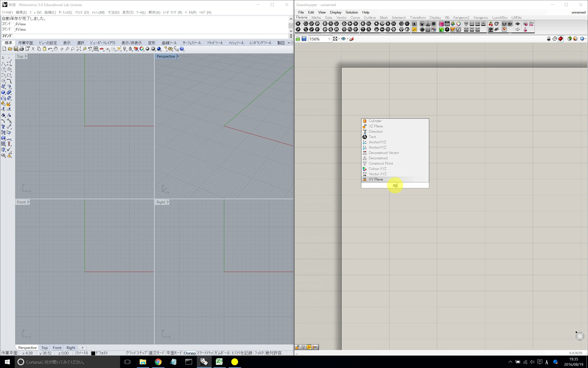Screen dimensions: 588x368
Task: Click the black デフォルト layer color swatch
Action: (93, 353)
